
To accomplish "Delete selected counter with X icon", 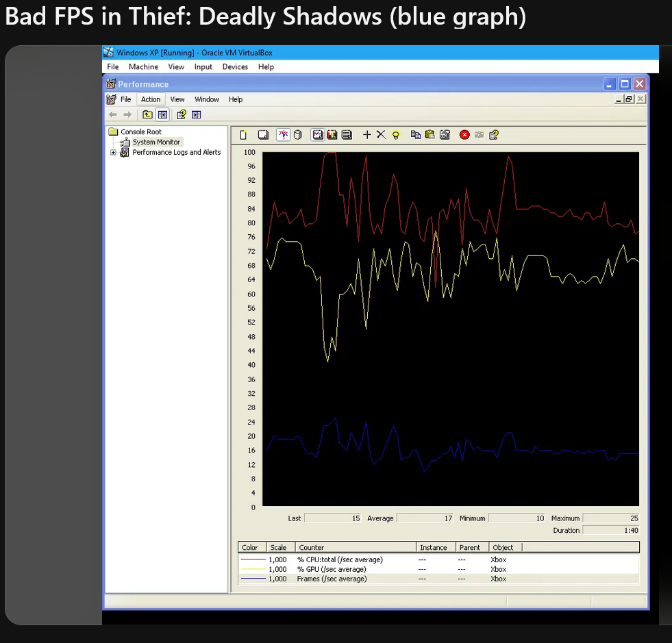I will (x=381, y=135).
